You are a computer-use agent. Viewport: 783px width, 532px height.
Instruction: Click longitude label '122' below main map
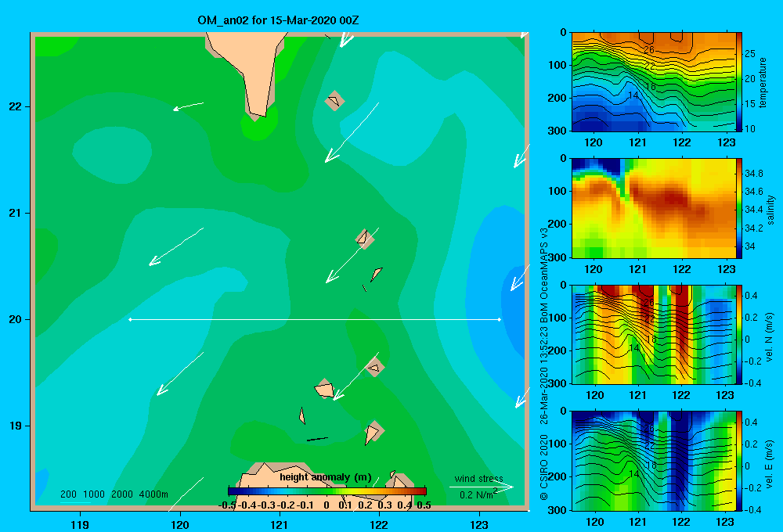tap(379, 524)
